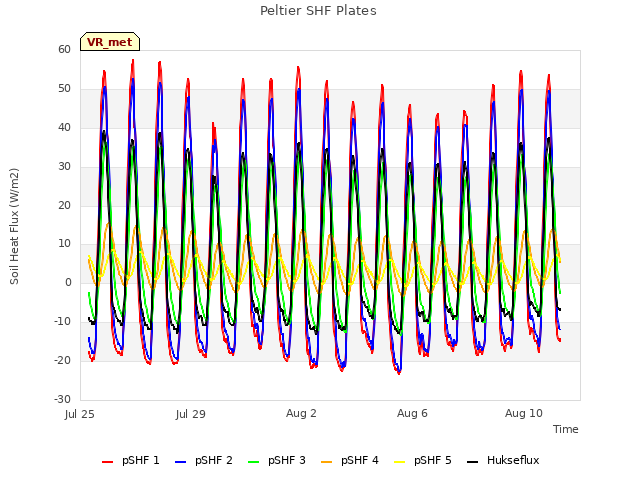Click the blue pSHF 2 legend swatch
640x480 pixels.
(180, 462)
